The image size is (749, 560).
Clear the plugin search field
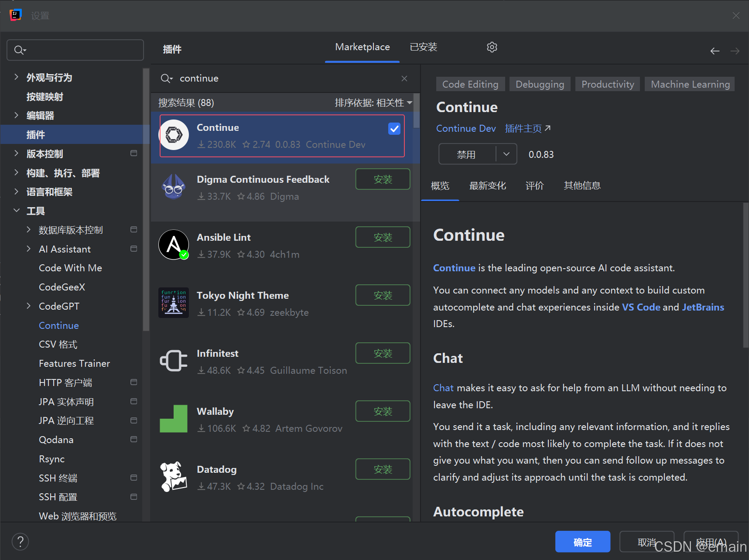click(x=404, y=79)
